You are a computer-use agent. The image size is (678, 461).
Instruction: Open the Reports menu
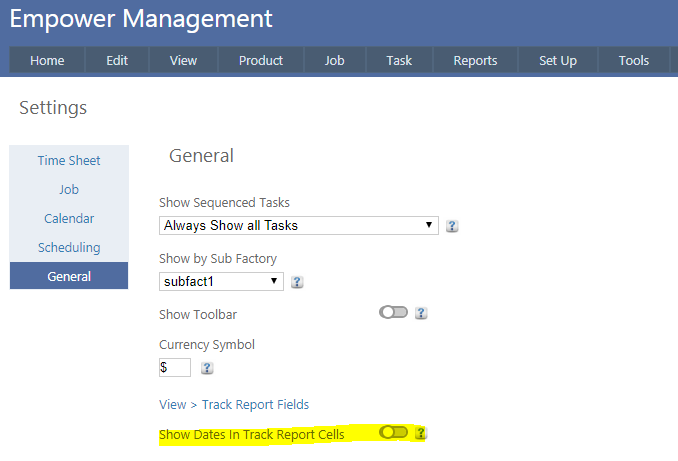pyautogui.click(x=475, y=60)
